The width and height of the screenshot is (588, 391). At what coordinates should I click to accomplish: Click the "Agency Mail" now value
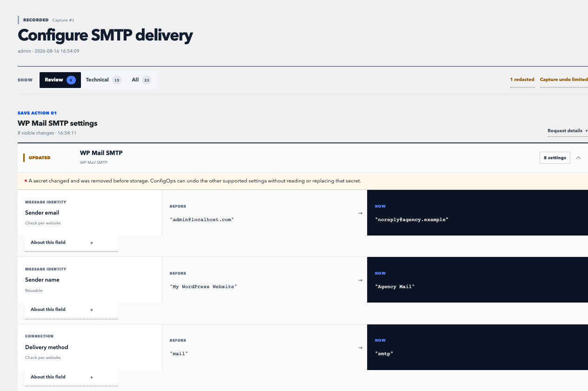(394, 287)
